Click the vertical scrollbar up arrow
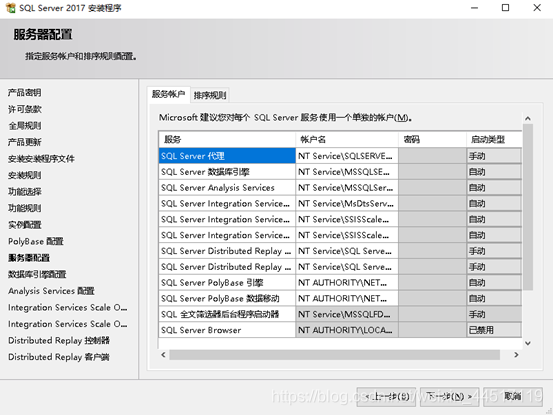553x415 pixels. [528, 118]
